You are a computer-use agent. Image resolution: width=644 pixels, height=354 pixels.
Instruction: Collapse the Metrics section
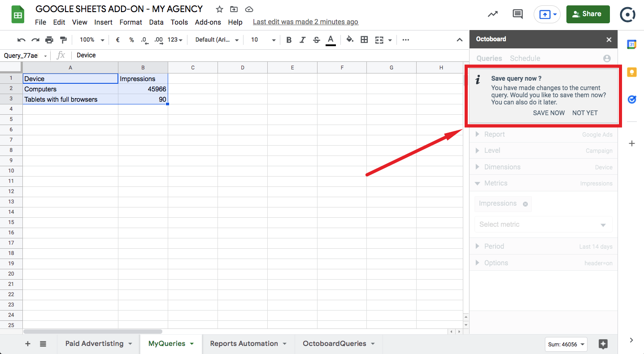click(x=544, y=183)
